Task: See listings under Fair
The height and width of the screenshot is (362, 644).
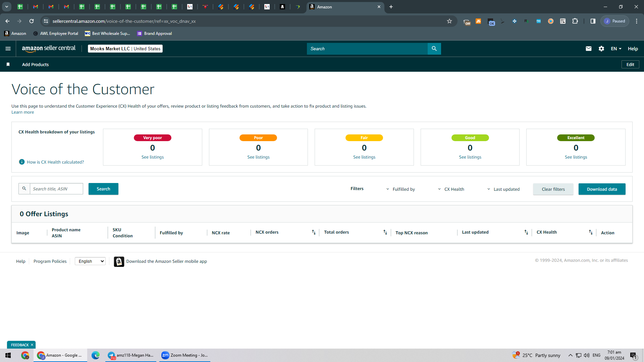Action: point(364,157)
